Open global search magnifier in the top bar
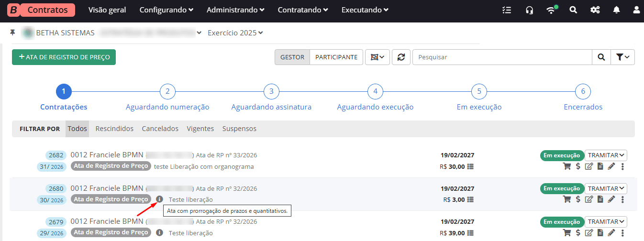The width and height of the screenshot is (644, 241). [573, 10]
